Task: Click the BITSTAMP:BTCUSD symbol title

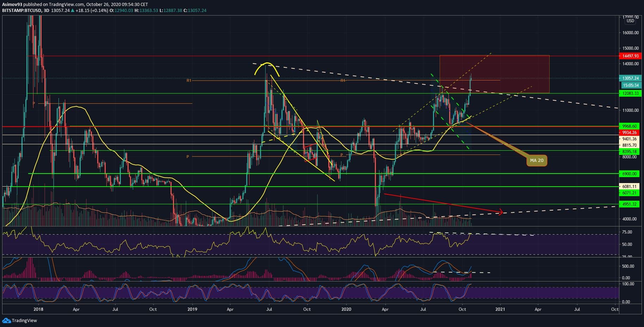Action: 20,11
